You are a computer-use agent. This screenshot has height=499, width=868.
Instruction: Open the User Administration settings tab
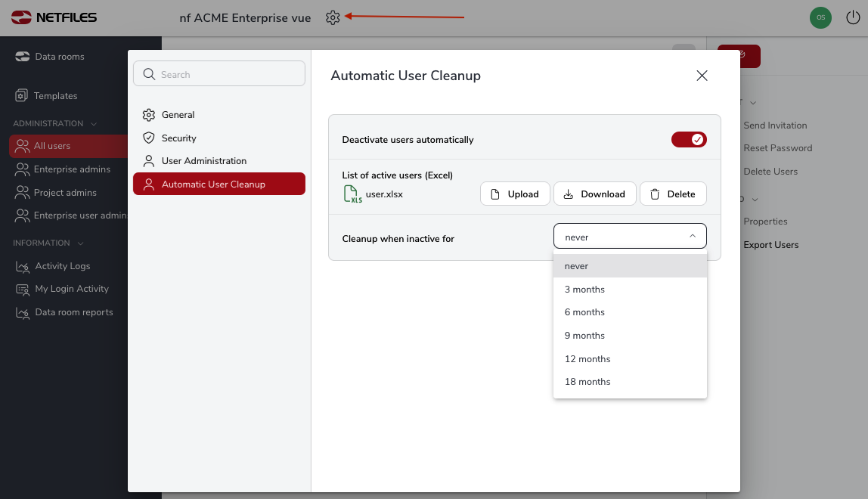click(204, 161)
